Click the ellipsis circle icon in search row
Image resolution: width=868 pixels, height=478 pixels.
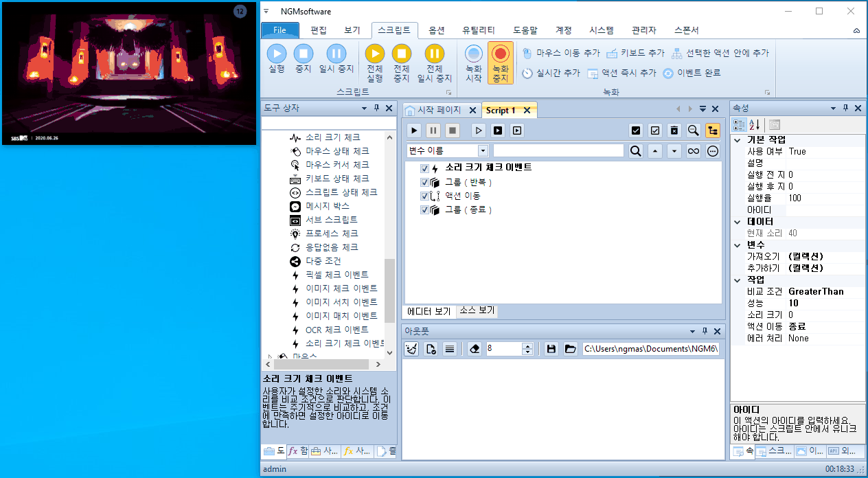coord(713,151)
